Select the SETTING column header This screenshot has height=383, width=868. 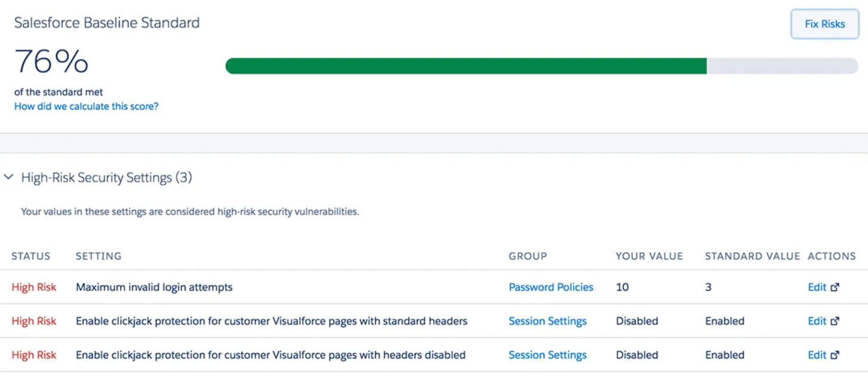[x=99, y=256]
